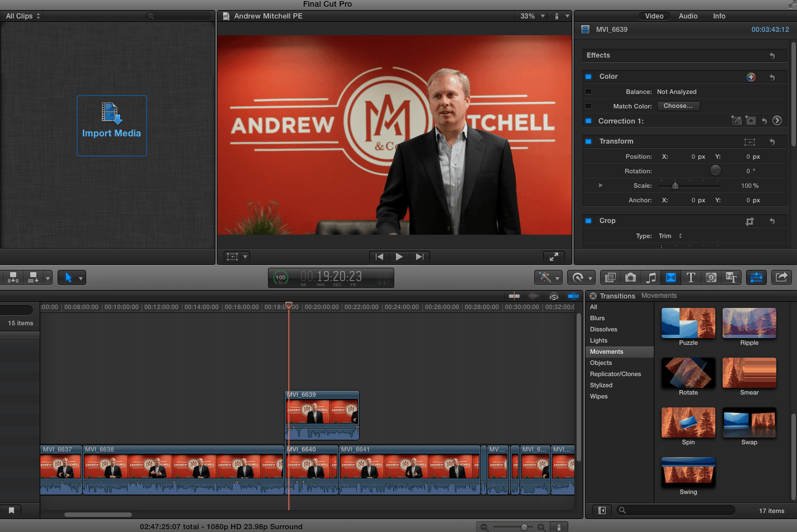Select the Swing transition thumbnail

(688, 472)
